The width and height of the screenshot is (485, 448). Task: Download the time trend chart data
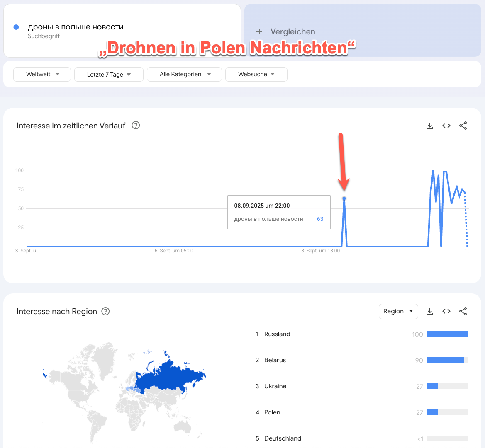430,126
